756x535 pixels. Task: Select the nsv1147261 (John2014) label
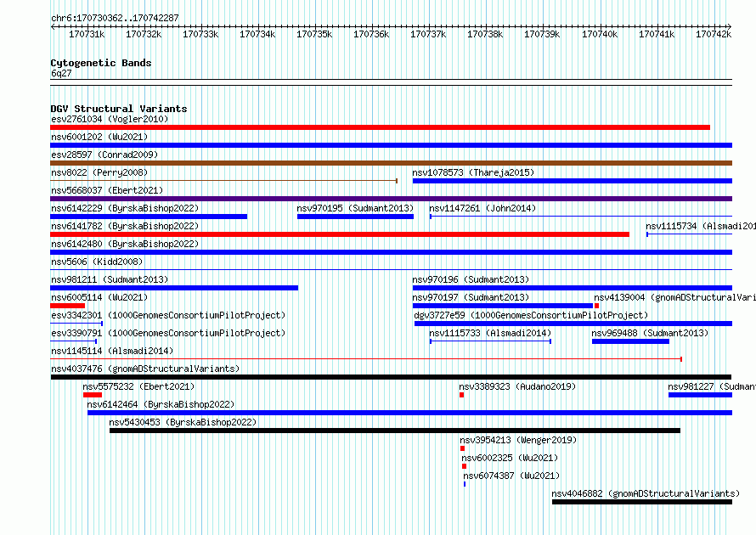[x=482, y=208]
